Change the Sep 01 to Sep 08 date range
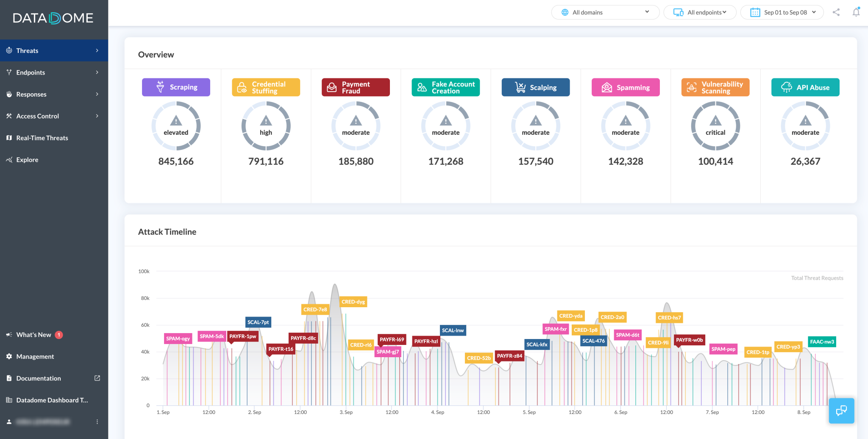Viewport: 868px width, 439px height. 782,12
